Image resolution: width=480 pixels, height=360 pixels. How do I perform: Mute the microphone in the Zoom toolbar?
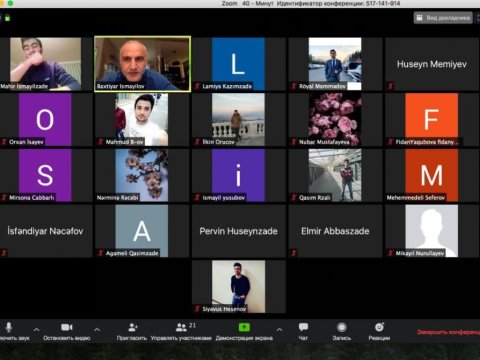[9, 328]
